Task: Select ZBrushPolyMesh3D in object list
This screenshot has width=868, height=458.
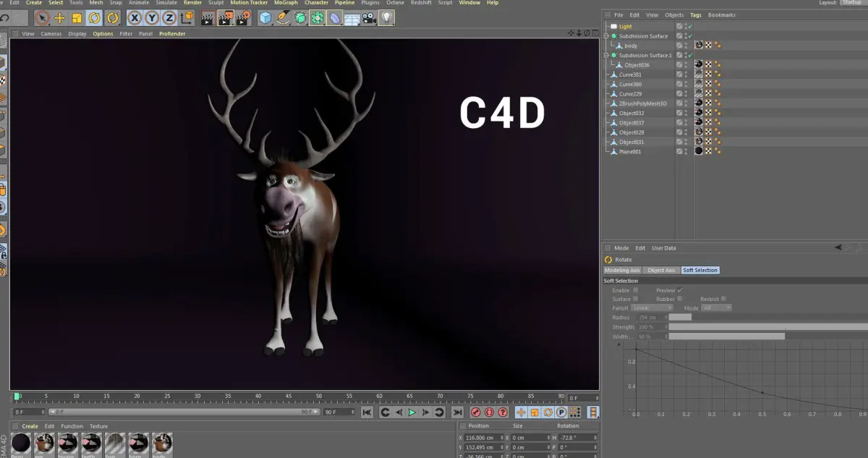Action: (x=642, y=103)
